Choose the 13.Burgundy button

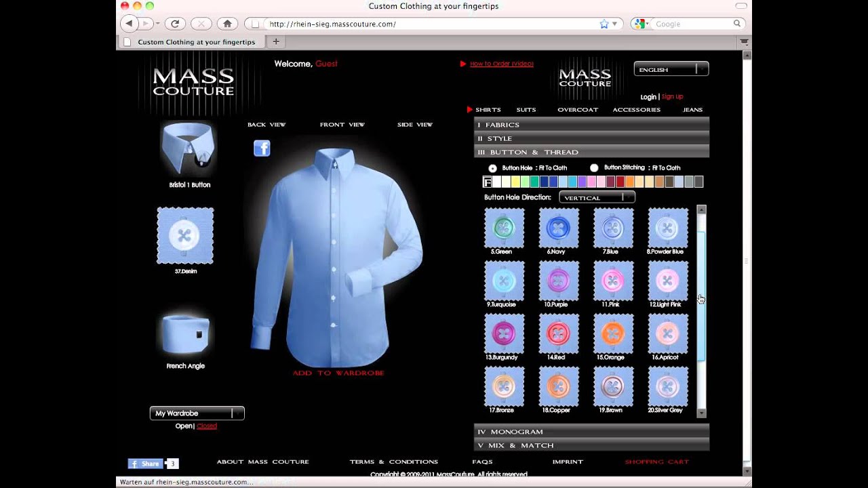coord(504,333)
